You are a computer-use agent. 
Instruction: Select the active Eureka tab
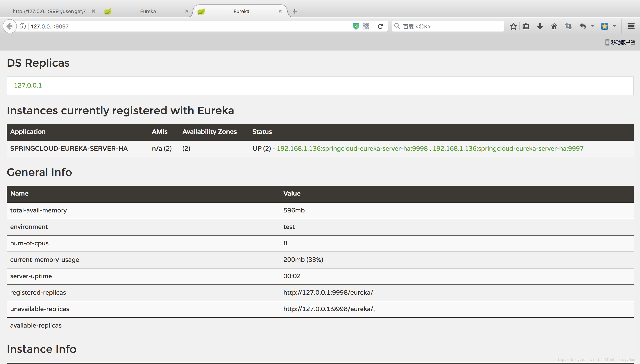tap(241, 11)
